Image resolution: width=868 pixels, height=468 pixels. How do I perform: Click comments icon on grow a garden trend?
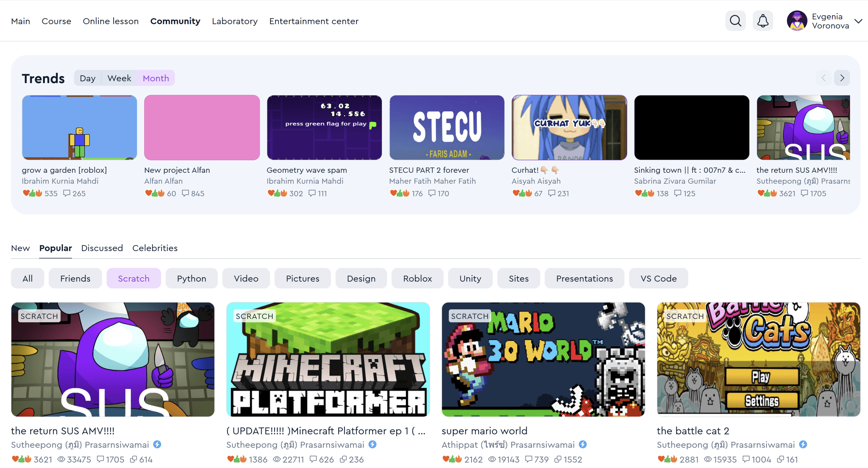[67, 193]
